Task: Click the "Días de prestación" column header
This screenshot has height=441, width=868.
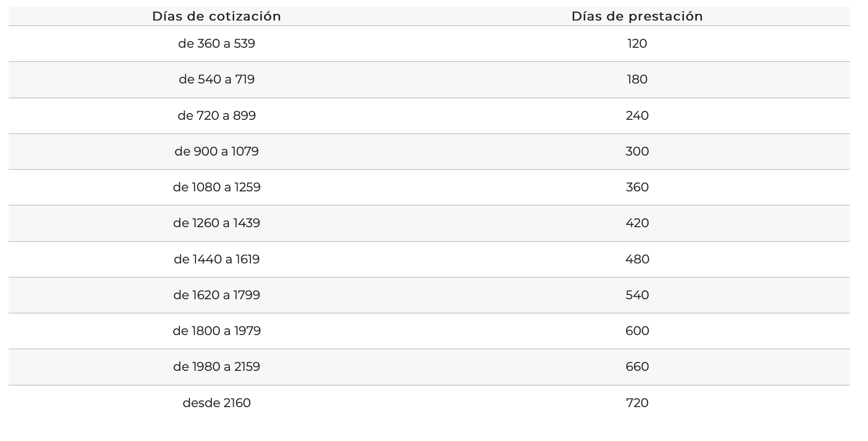Action: 637,16
